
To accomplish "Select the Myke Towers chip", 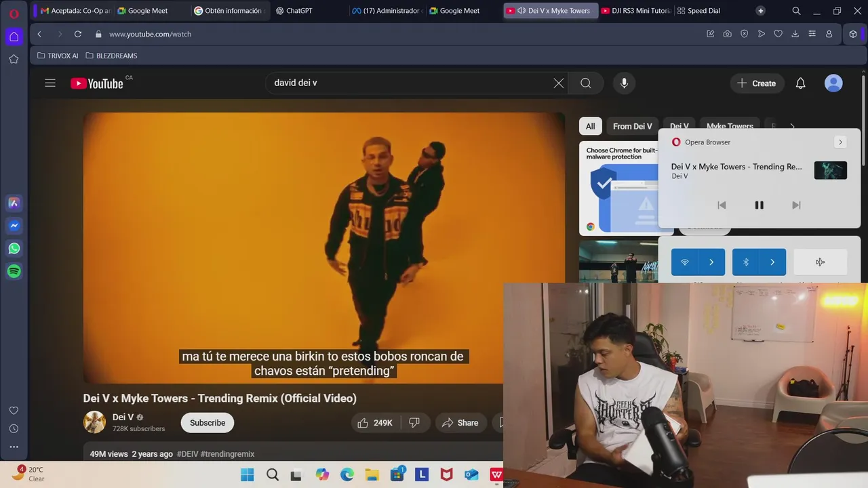I will pyautogui.click(x=730, y=126).
